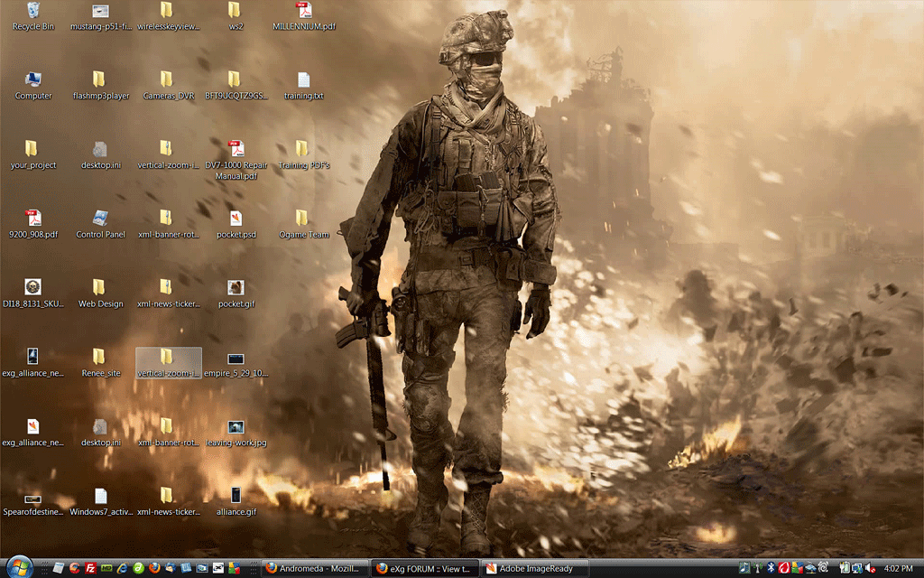Screen dimensions: 924x578
Task: Select the your_project folder
Action: pos(33,155)
